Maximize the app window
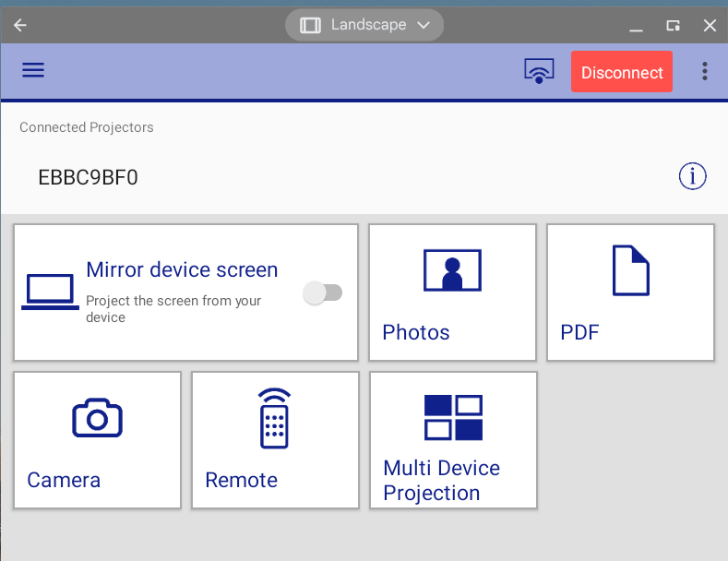728x561 pixels. click(674, 25)
